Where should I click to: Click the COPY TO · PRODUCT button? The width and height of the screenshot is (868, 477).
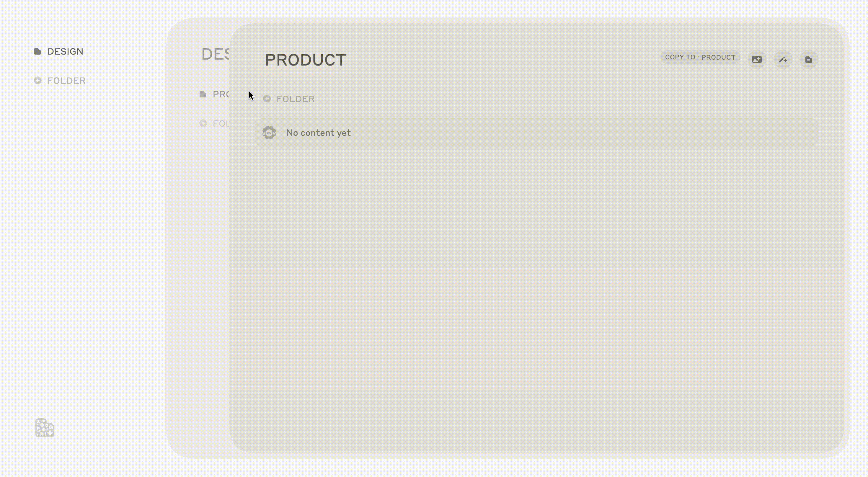700,57
